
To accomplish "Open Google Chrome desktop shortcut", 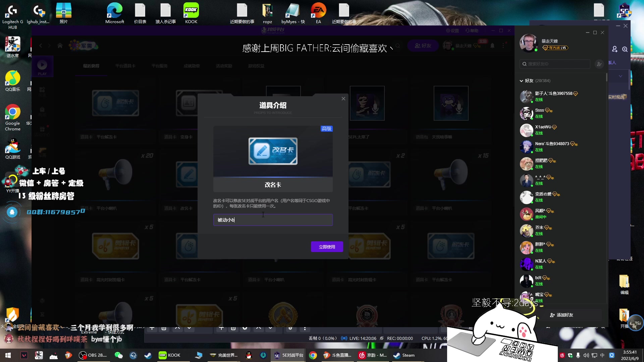I will point(13,118).
